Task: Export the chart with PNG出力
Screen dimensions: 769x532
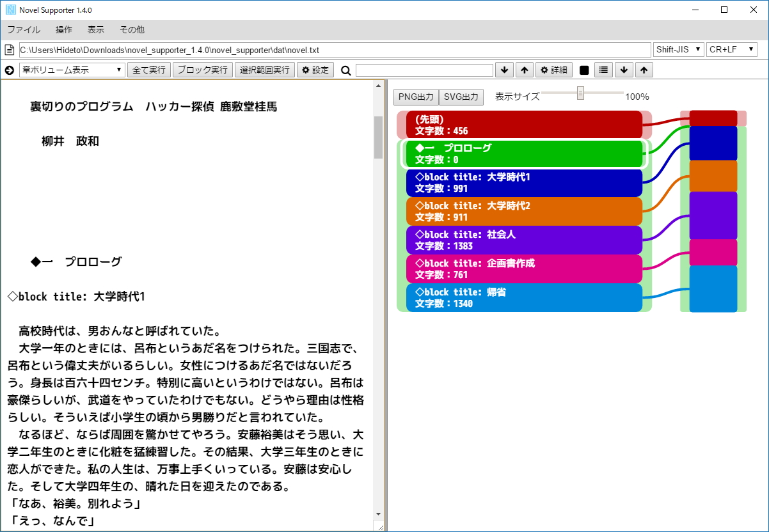Action: tap(415, 97)
